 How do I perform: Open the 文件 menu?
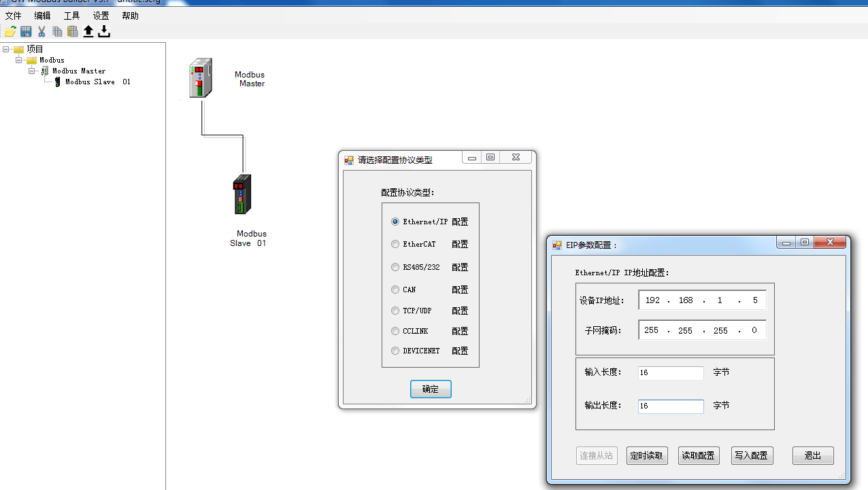pos(14,16)
